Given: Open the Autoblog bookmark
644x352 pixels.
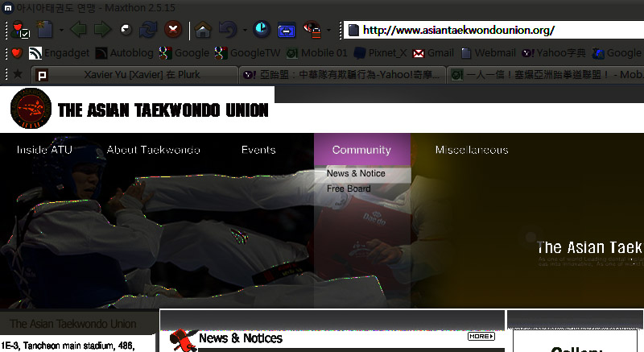Looking at the screenshot, I should coord(124,53).
